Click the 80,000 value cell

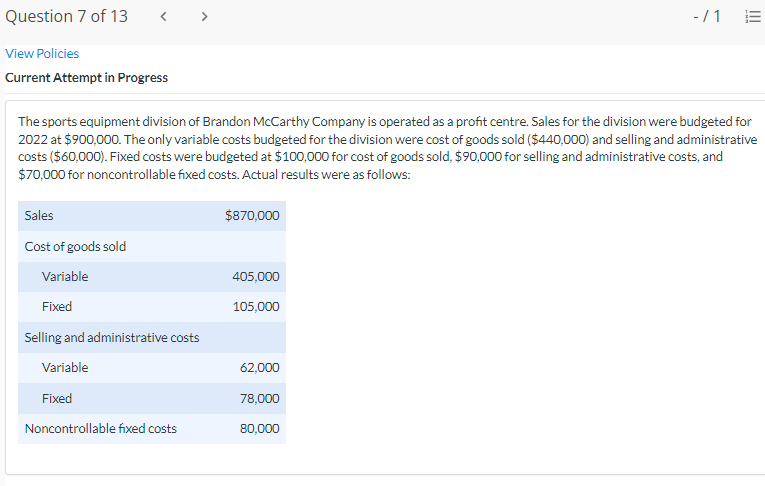(260, 429)
